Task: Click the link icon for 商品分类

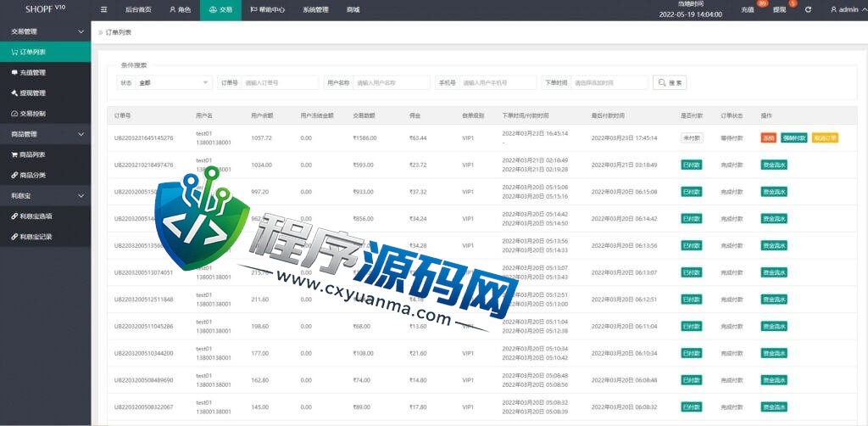Action: click(14, 175)
